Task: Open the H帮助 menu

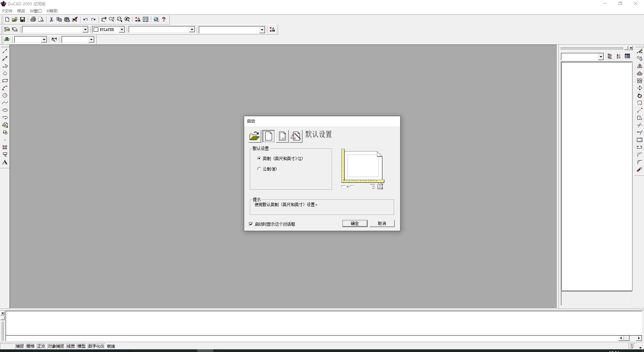Action: pos(52,11)
